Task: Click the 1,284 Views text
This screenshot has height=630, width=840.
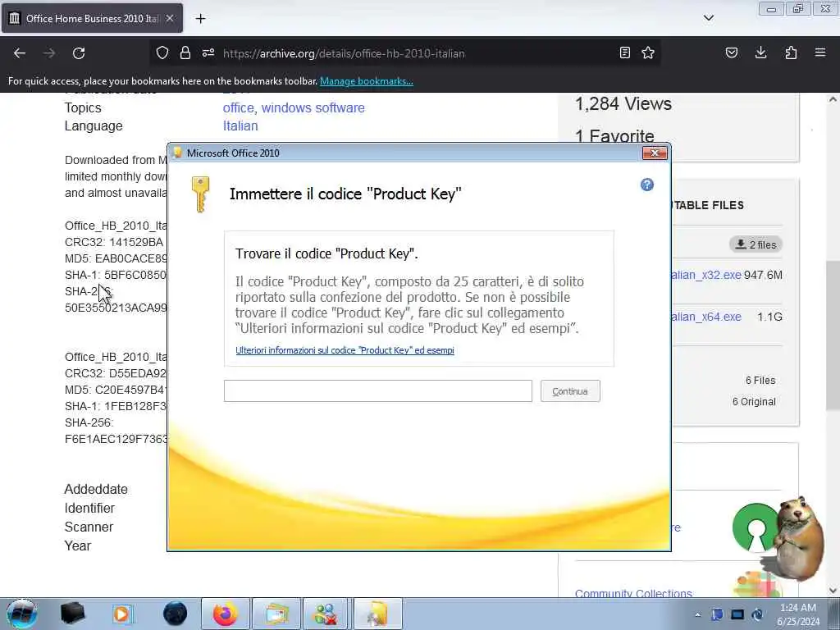Action: (623, 103)
